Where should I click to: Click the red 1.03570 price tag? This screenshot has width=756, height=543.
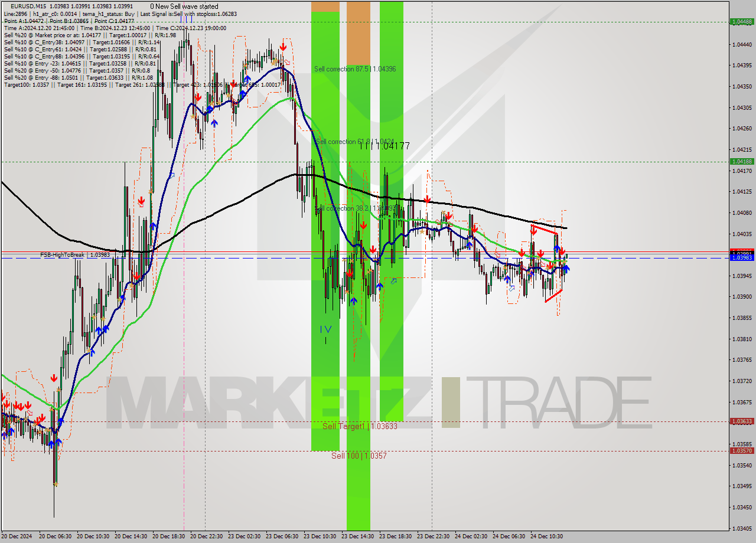coord(742,450)
